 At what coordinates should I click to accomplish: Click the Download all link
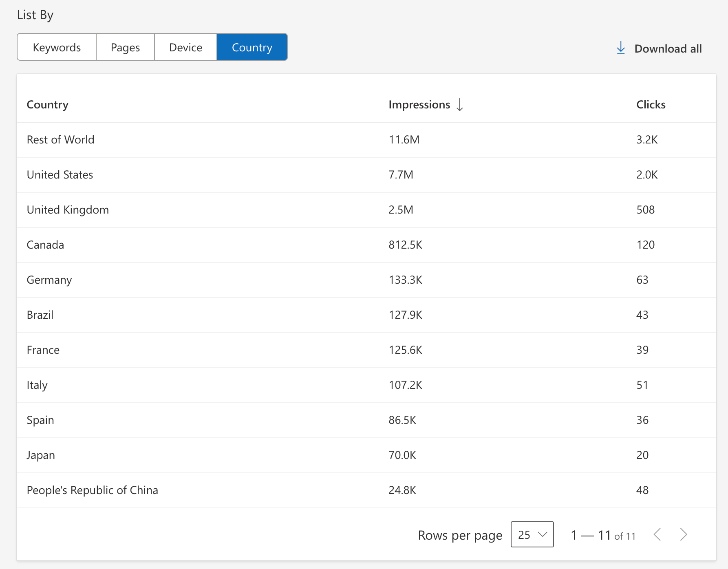[668, 48]
